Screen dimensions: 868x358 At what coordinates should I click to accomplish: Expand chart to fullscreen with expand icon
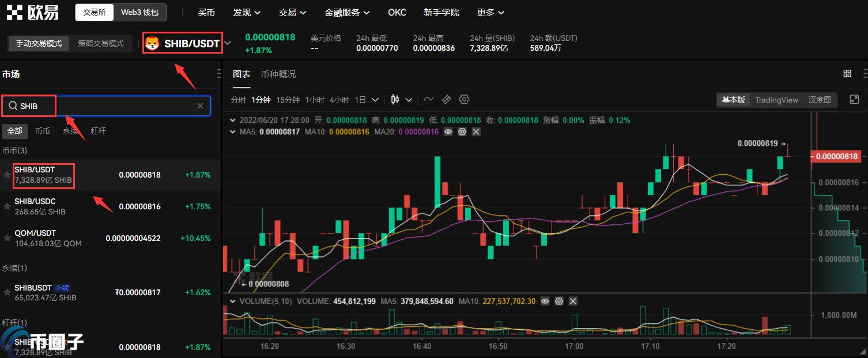click(854, 99)
